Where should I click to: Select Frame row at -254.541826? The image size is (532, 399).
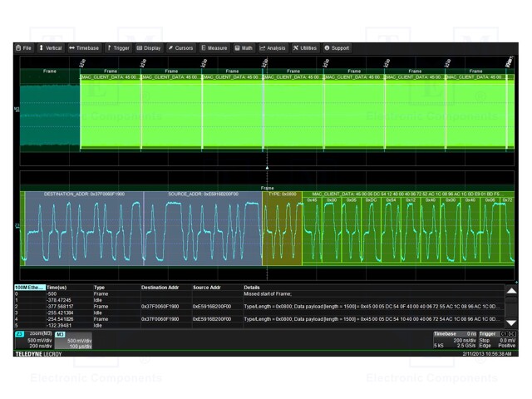pos(259,319)
